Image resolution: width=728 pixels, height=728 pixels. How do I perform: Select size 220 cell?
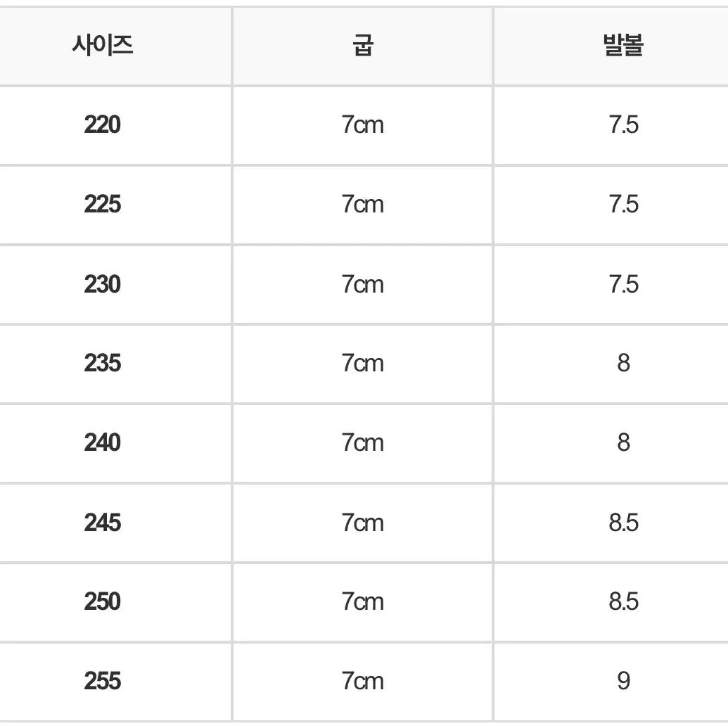102,125
